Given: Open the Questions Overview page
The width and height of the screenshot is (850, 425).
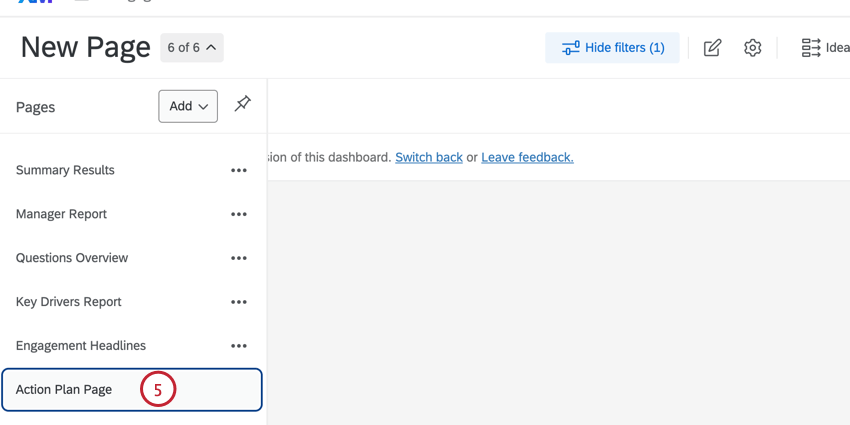Looking at the screenshot, I should click(x=72, y=258).
